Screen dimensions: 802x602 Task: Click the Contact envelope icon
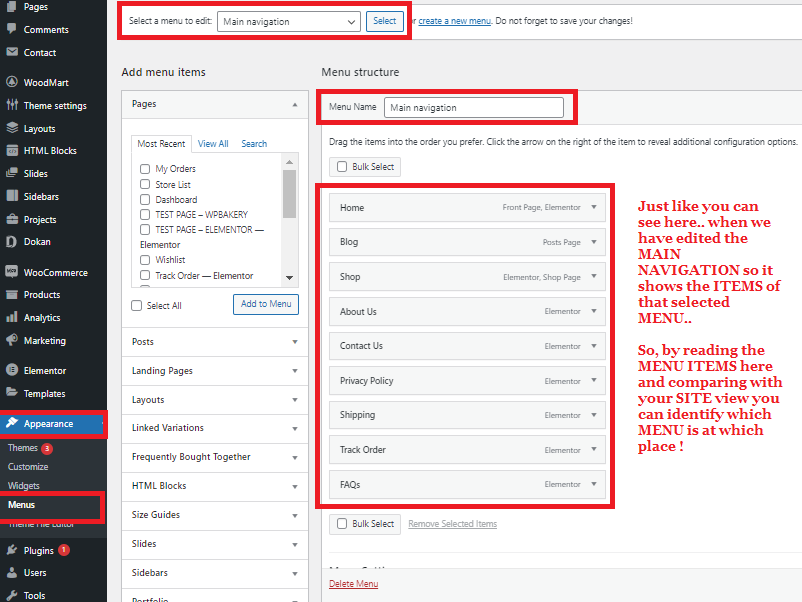[x=12, y=52]
